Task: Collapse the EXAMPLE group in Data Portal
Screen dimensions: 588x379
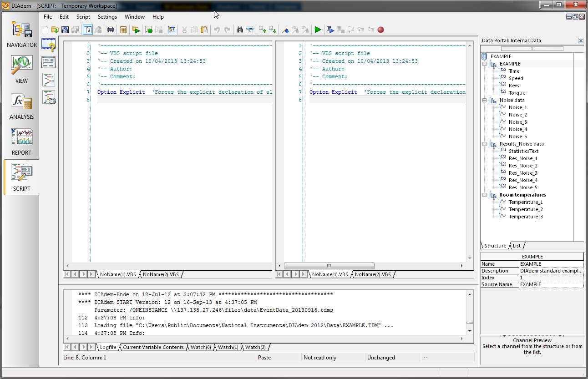Action: pos(485,64)
